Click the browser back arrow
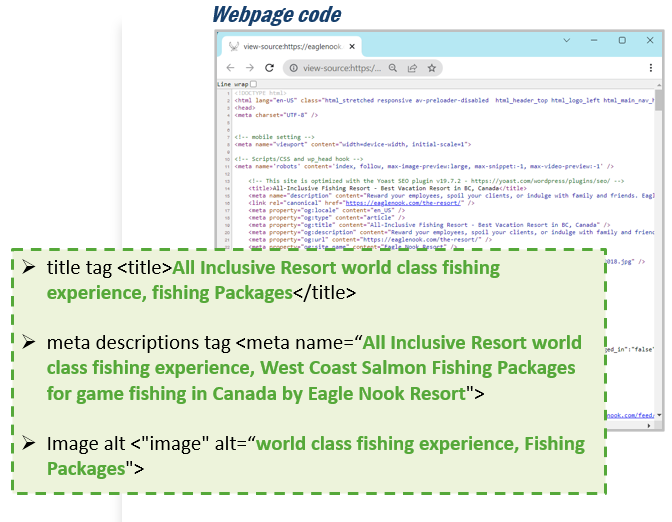672x522 pixels. (231, 68)
